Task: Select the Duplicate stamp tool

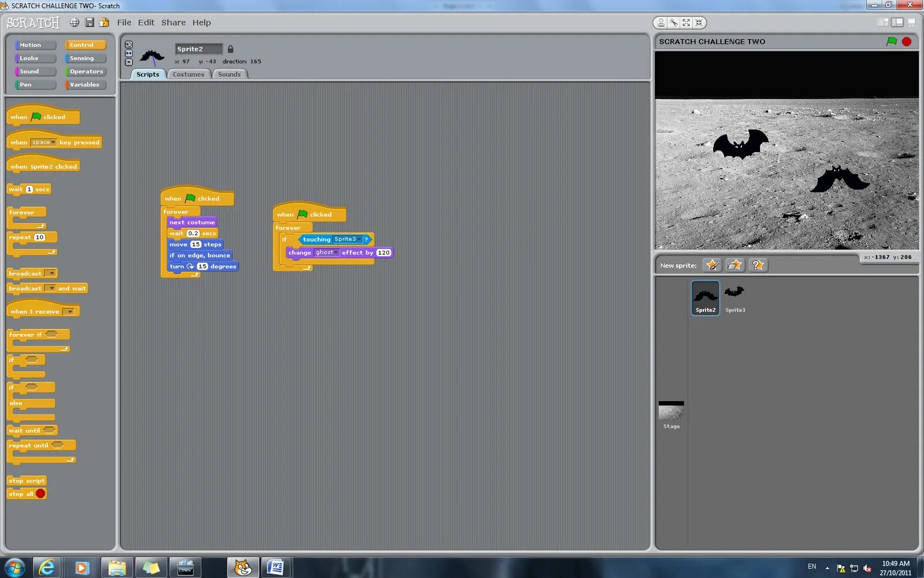Action: (x=661, y=23)
